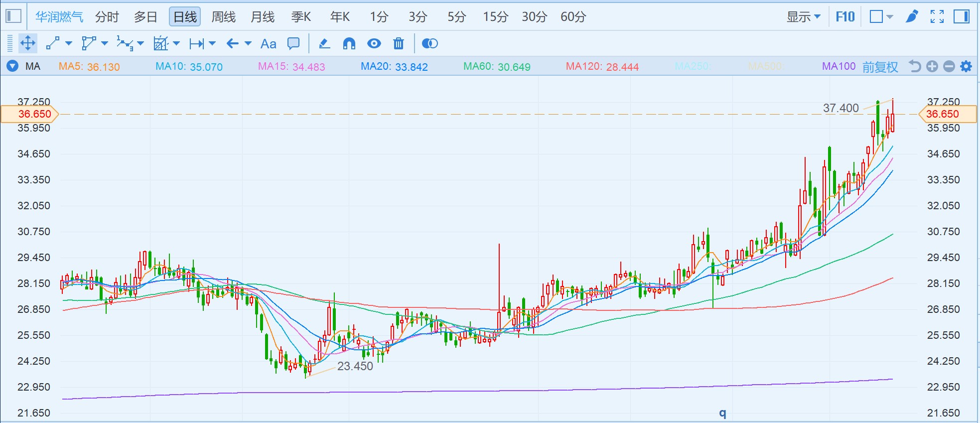Viewport: 980px width, 423px height.
Task: Delete drawings with the trash icon
Action: pos(399,43)
